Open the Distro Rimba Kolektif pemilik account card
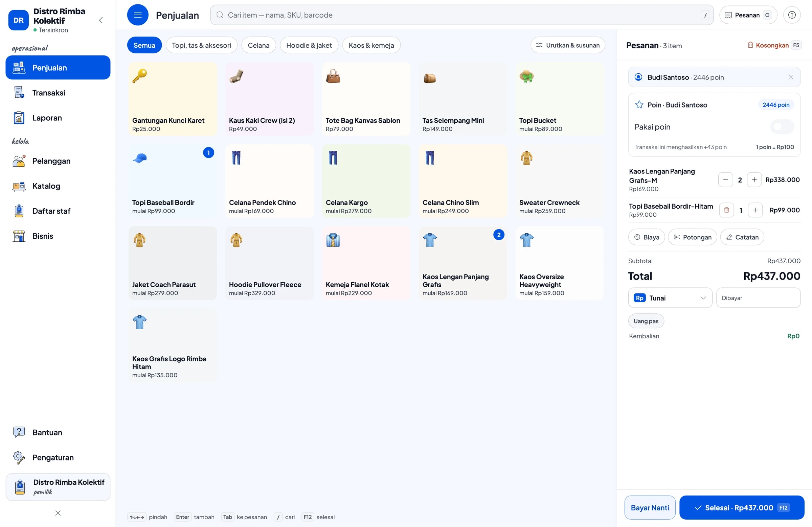 coord(58,487)
